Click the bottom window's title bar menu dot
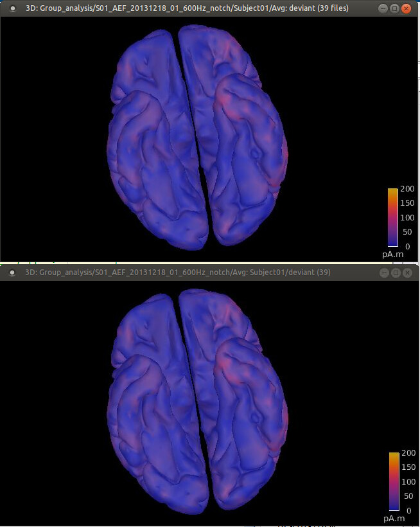This screenshot has height=527, width=420. click(x=12, y=272)
